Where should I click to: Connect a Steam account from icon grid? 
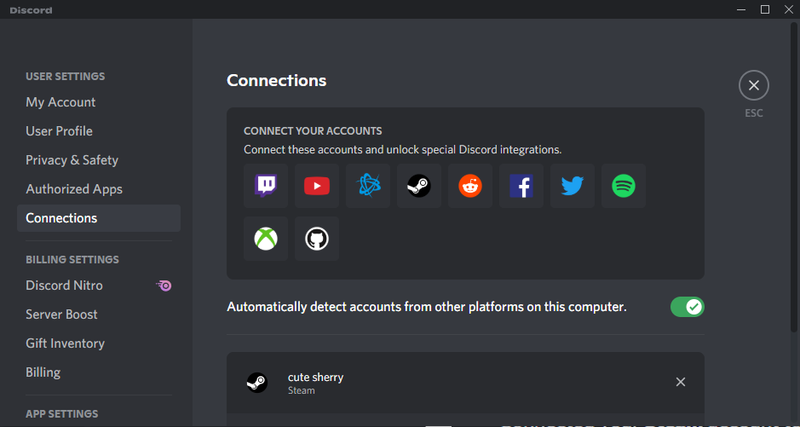(419, 186)
